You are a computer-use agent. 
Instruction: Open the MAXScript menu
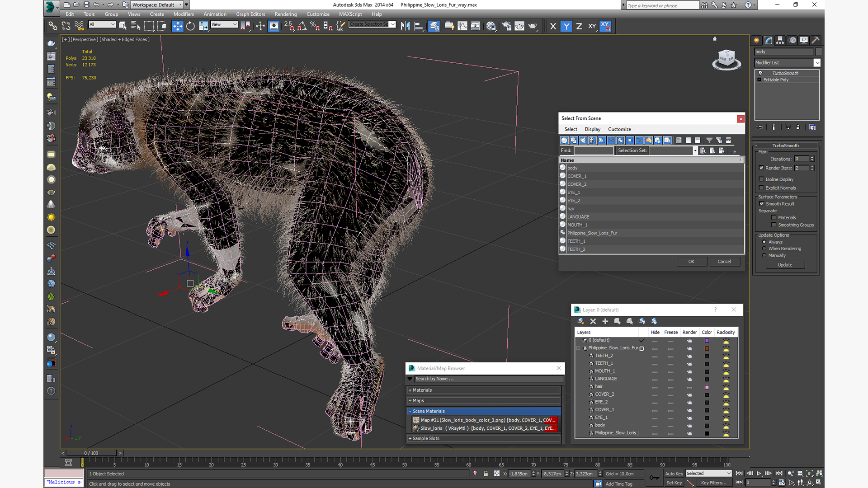350,14
